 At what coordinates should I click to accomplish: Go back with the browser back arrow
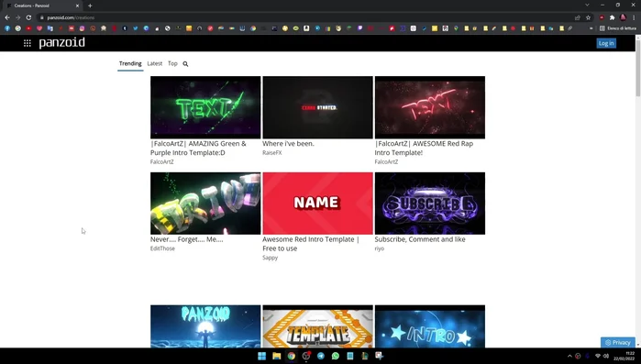(7, 17)
